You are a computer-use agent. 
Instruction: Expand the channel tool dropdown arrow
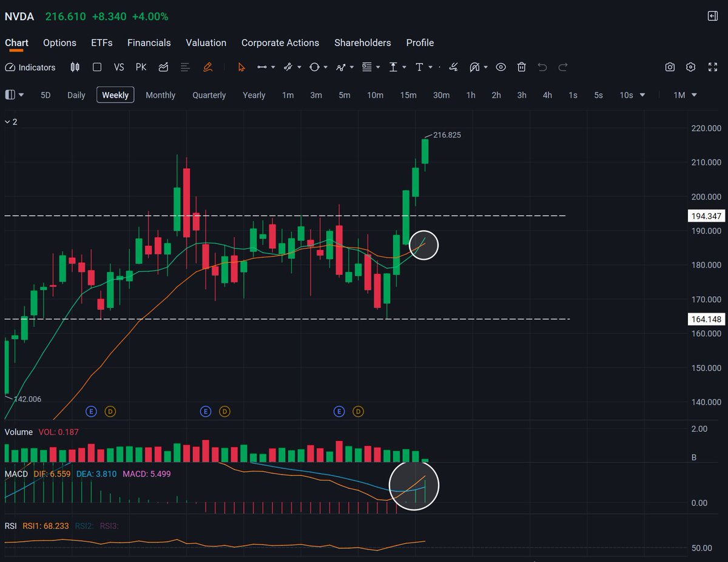click(x=299, y=67)
